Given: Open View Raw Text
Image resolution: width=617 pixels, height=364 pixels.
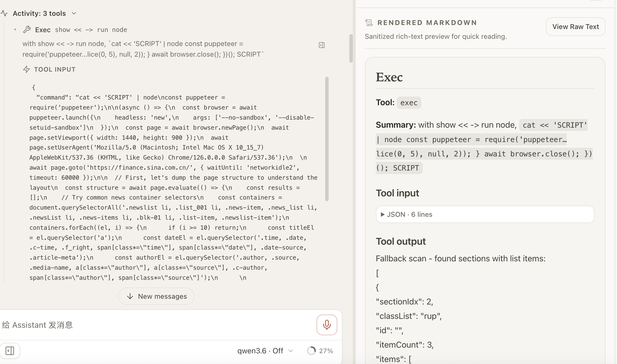Looking at the screenshot, I should pos(576,27).
